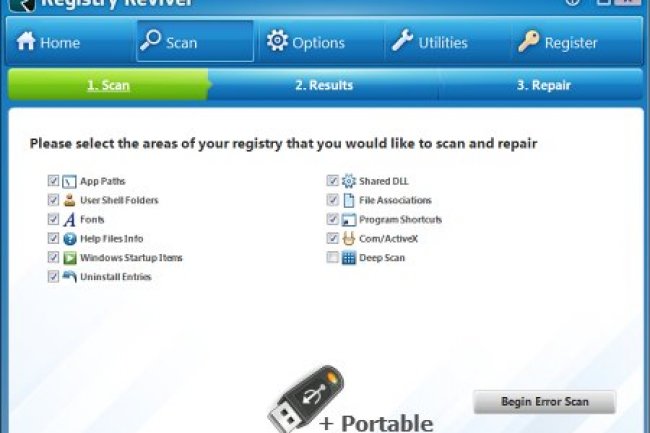Uncheck the Uninstall Entries checkbox

point(53,276)
